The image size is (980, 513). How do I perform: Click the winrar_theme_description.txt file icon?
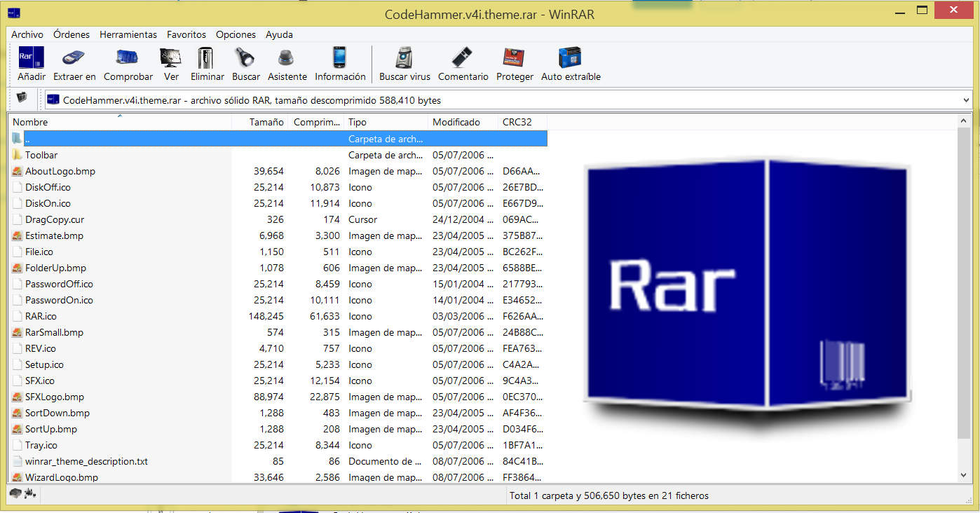[18, 461]
